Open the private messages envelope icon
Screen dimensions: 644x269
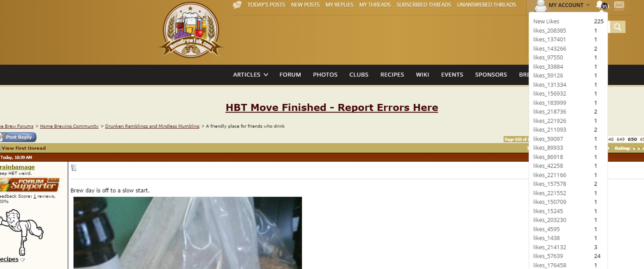click(619, 5)
